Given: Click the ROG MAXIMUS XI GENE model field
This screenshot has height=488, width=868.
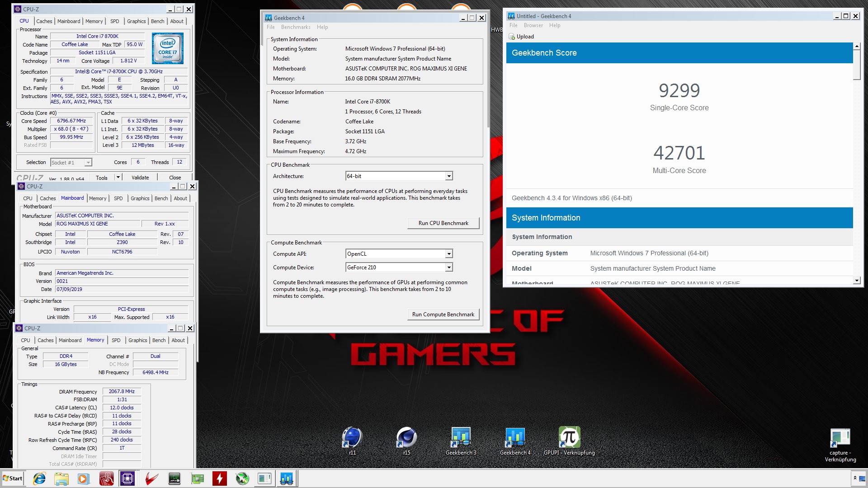Looking at the screenshot, I should tap(97, 224).
